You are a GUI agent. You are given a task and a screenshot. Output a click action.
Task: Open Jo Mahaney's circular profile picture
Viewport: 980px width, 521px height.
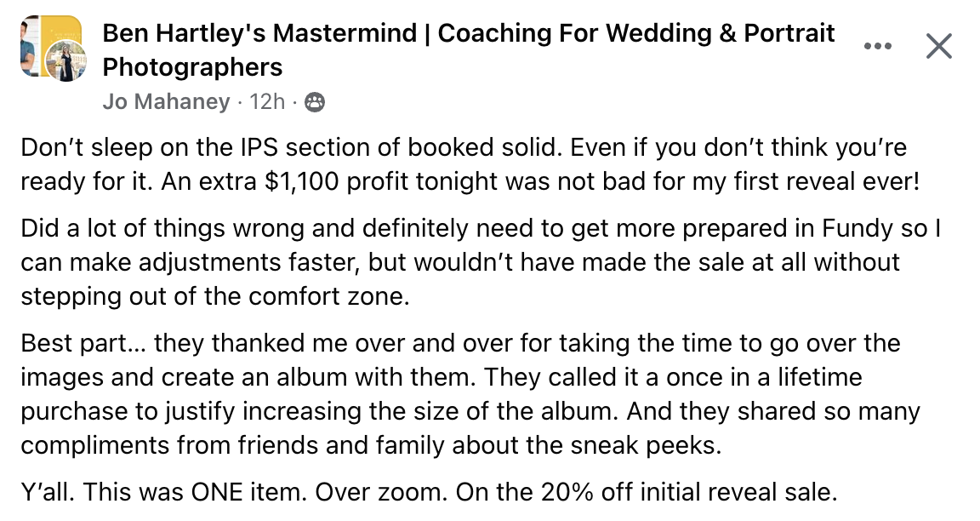[66, 65]
